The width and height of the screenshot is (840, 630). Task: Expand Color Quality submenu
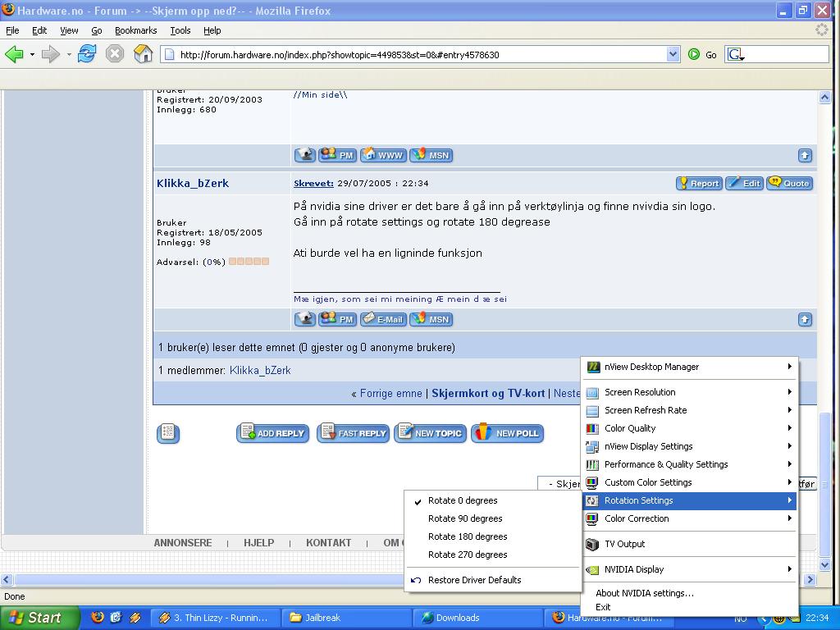690,428
